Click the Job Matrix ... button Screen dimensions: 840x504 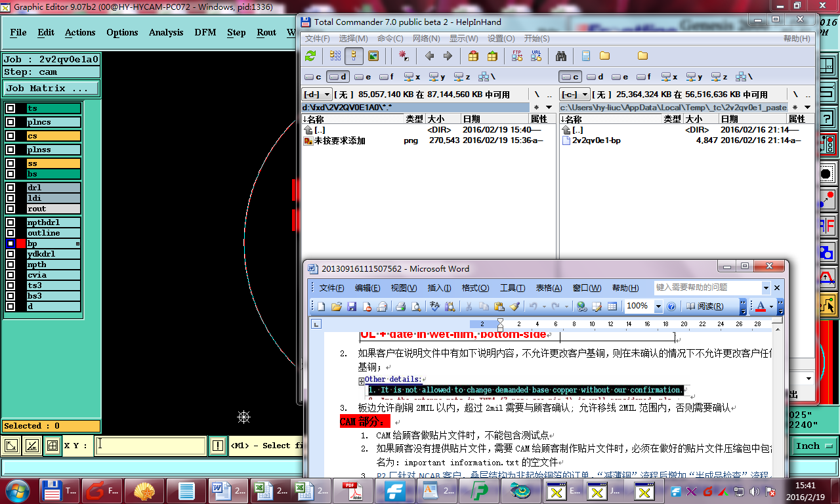point(52,88)
